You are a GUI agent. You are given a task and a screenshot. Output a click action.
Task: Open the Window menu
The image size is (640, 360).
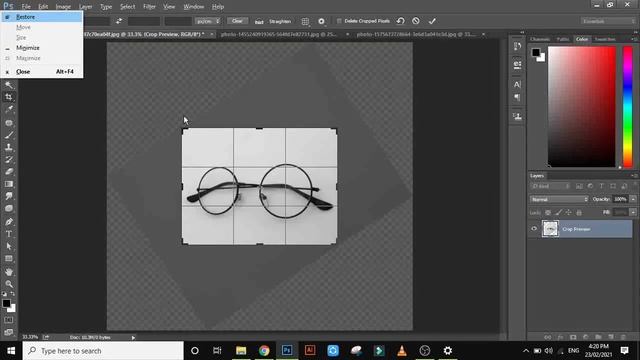pos(193,7)
